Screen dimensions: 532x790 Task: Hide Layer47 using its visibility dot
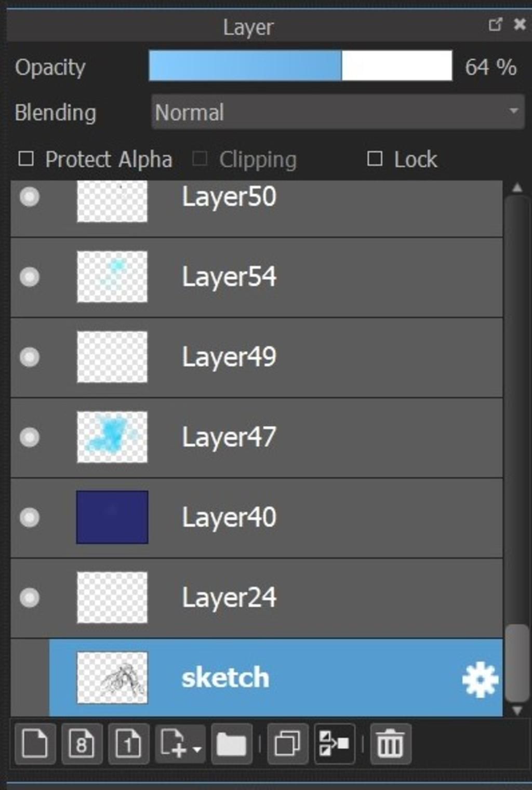click(30, 437)
